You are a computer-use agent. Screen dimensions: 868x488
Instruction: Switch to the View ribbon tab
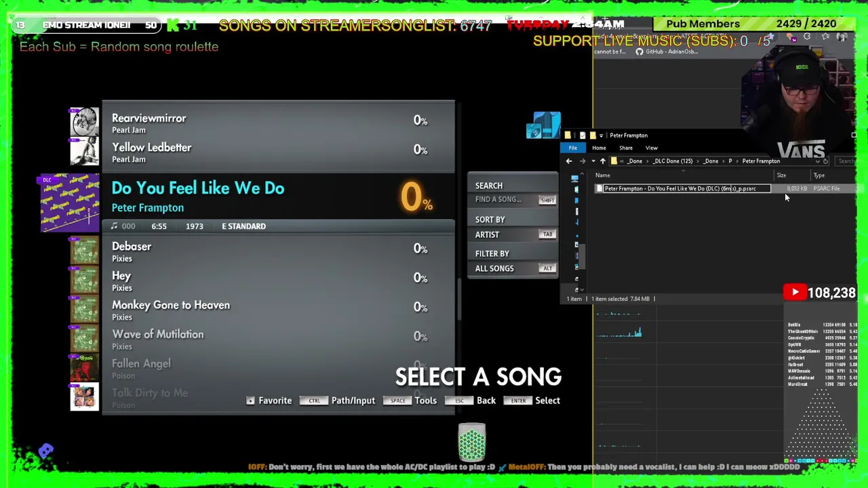[x=651, y=148]
